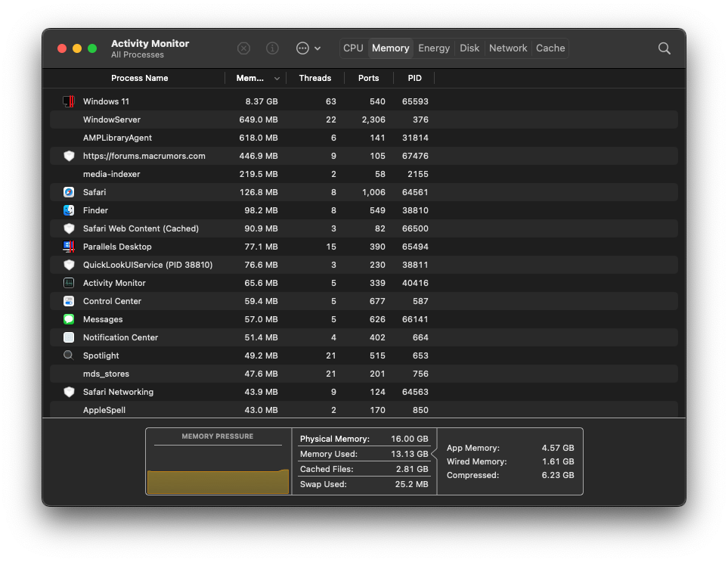The width and height of the screenshot is (728, 562).
Task: Click QuickLookUIService shield icon
Action: (x=69, y=265)
